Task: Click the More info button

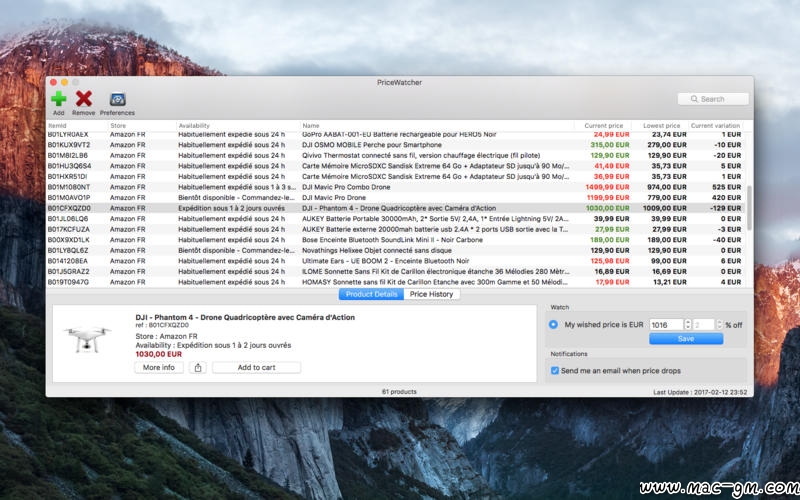Action: click(159, 367)
